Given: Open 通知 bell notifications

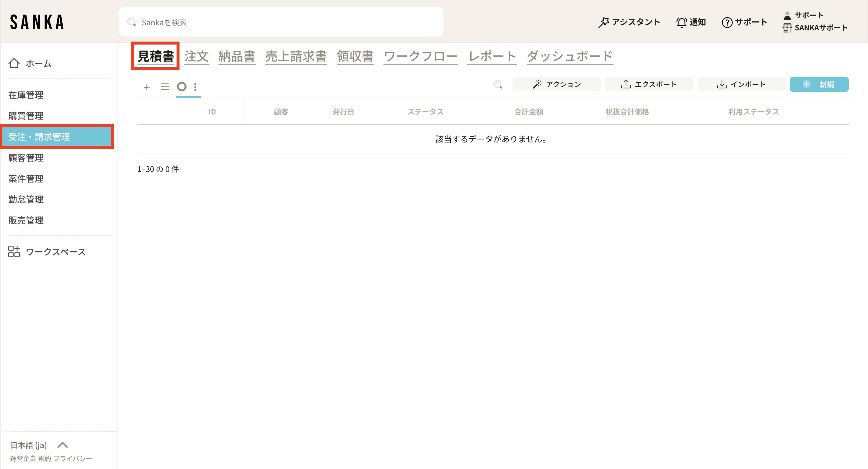Looking at the screenshot, I should pyautogui.click(x=682, y=22).
